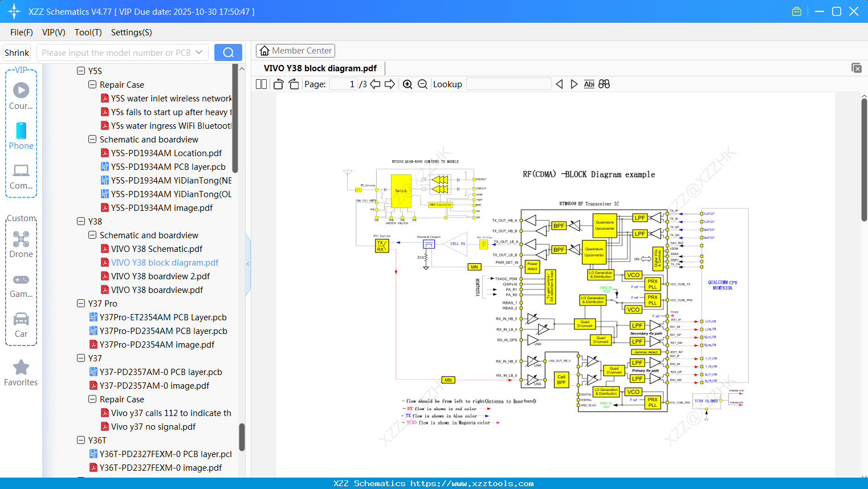Viewport: 868px width, 489px height.
Task: Open the Drone category
Action: (21, 244)
